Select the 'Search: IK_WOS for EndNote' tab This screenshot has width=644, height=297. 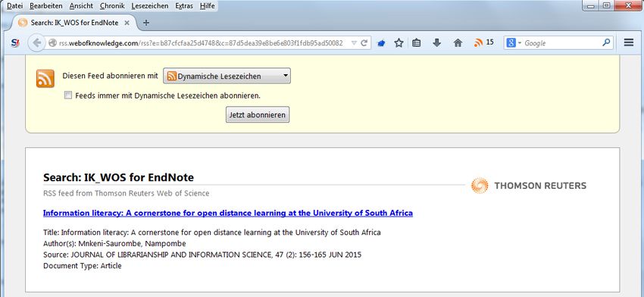(x=74, y=23)
